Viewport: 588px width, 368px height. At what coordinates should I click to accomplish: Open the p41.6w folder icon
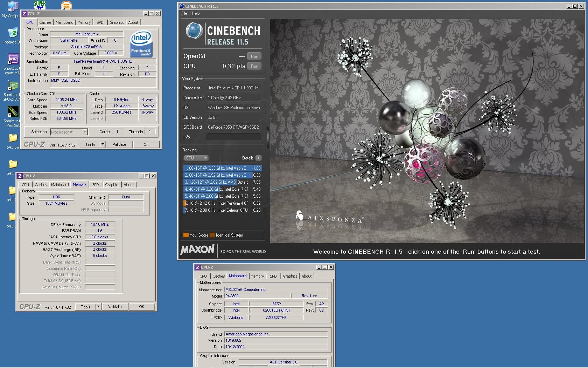point(13,138)
